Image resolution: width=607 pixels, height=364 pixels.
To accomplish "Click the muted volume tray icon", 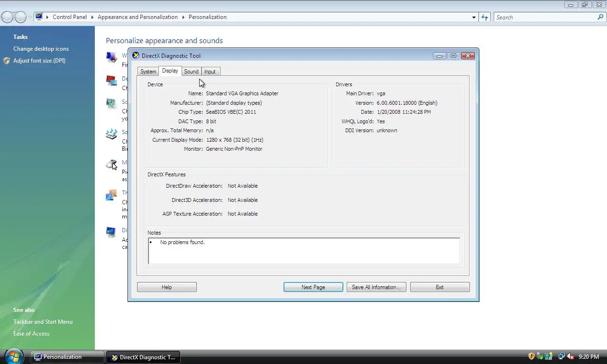I will pyautogui.click(x=570, y=356).
